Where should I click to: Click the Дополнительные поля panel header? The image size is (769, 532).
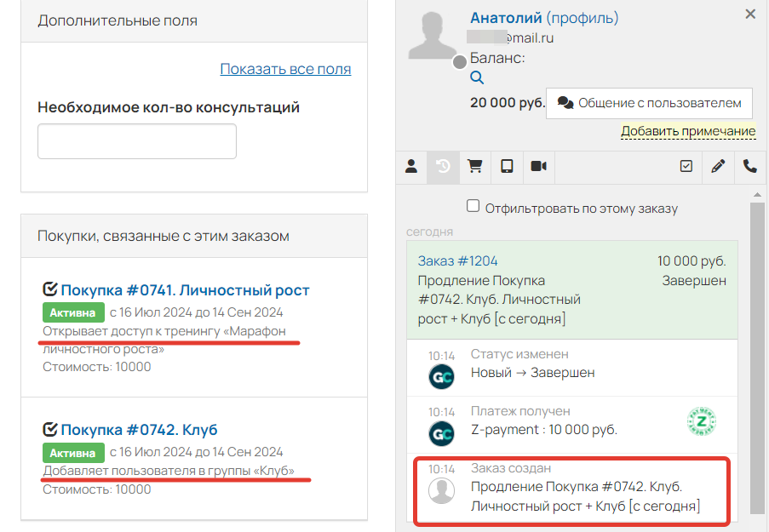[194, 21]
